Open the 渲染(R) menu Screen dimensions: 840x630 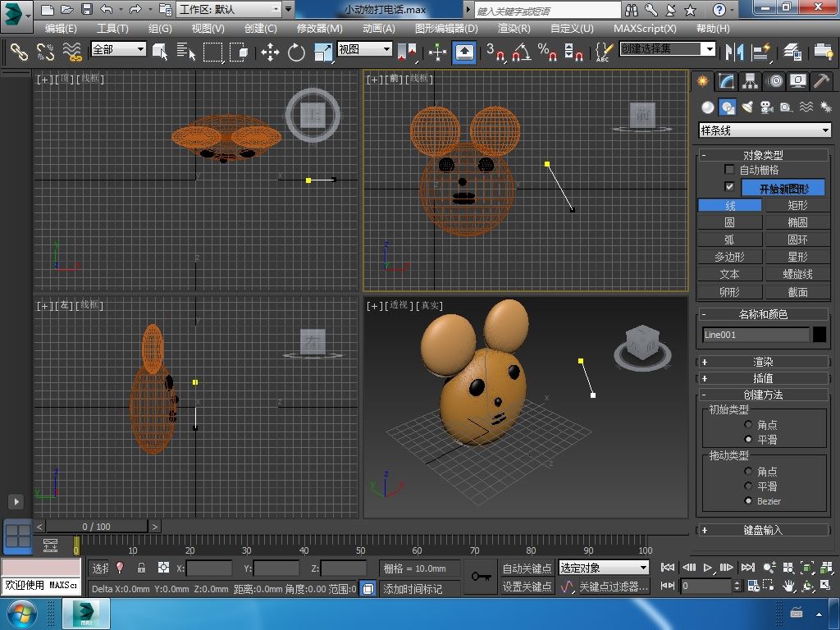pyautogui.click(x=514, y=29)
